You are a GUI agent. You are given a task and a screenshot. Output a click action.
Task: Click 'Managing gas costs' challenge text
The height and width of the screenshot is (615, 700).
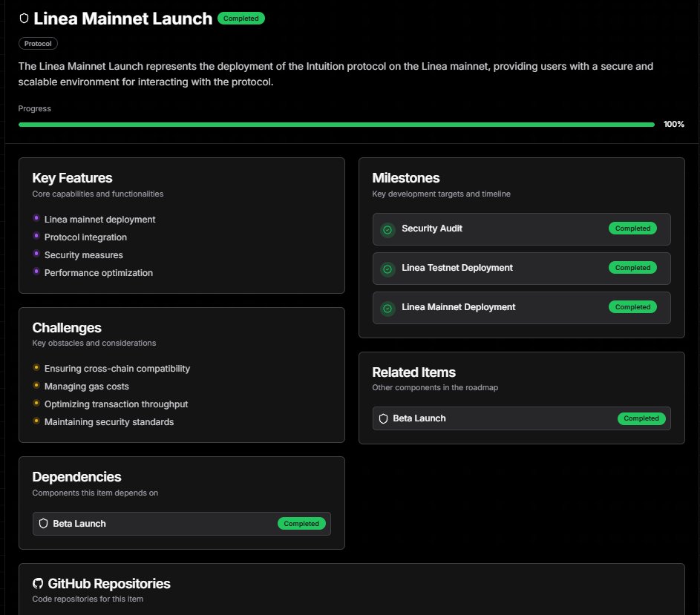coord(87,386)
